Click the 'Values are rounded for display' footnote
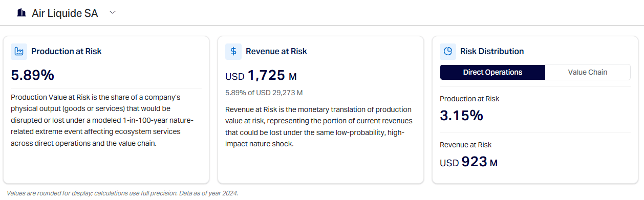Screen dimensions: 644x200 click(x=122, y=193)
